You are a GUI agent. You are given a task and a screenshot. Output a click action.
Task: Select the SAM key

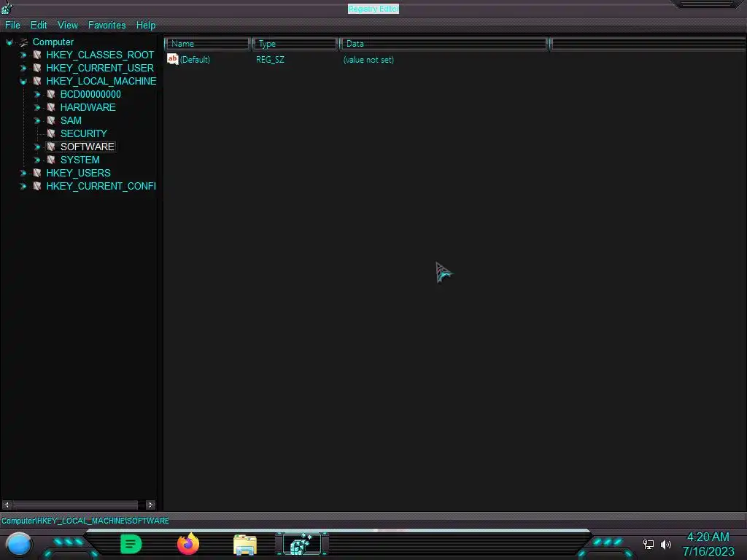(71, 120)
